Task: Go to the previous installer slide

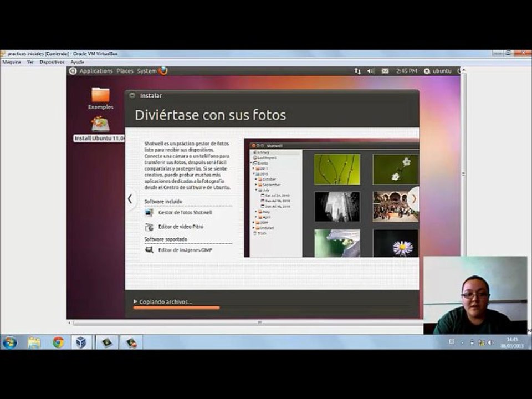Action: [130, 199]
